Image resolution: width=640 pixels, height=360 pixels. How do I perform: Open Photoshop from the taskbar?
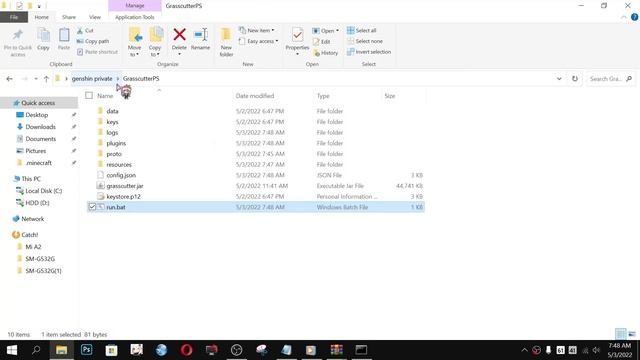[x=87, y=350]
